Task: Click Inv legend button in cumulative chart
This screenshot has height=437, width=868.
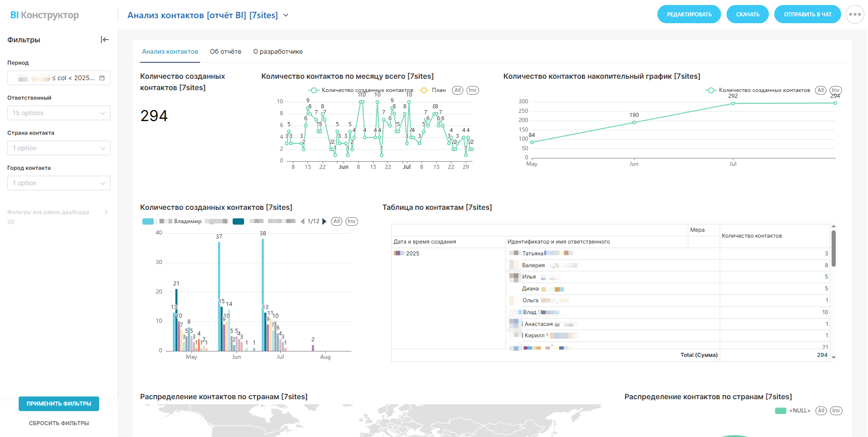Action: (836, 90)
